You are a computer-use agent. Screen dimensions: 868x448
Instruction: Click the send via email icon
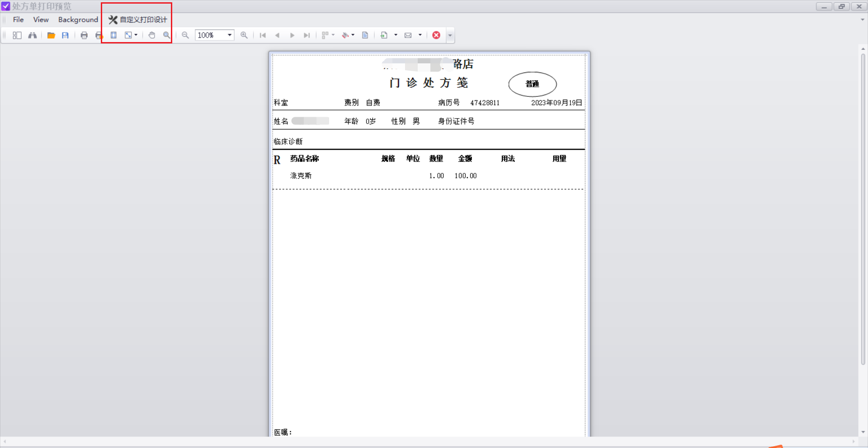pyautogui.click(x=408, y=35)
